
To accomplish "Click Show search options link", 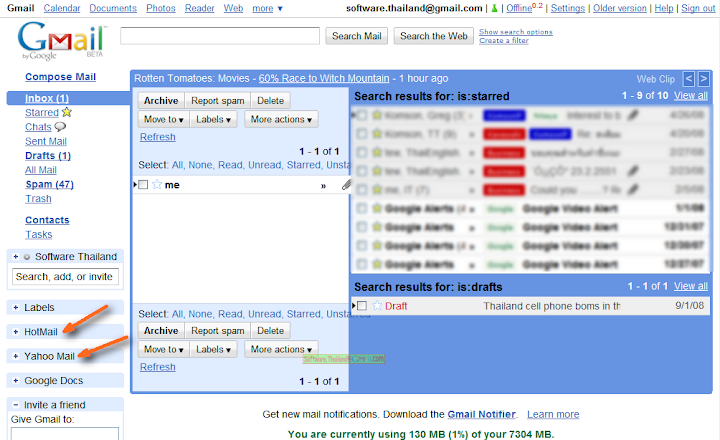I will [x=516, y=32].
